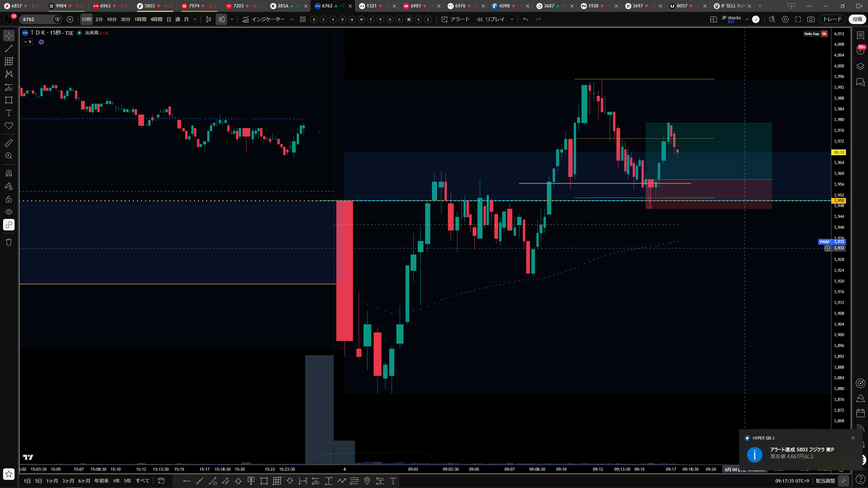The height and width of the screenshot is (488, 868).
Task: Click the 3,950 yellow price label
Action: point(839,201)
